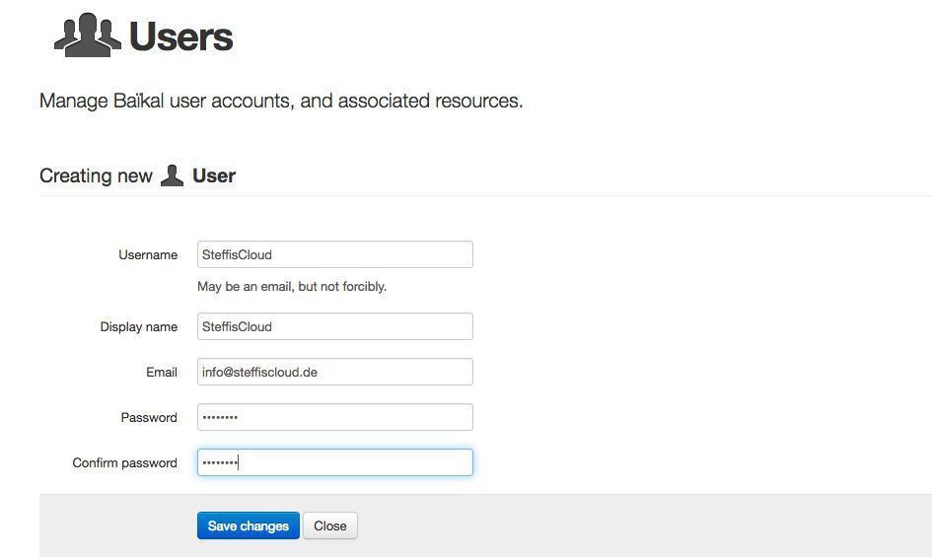Select the Email input containing info@steffiscloud.de
This screenshot has height=560, width=932.
click(334, 372)
